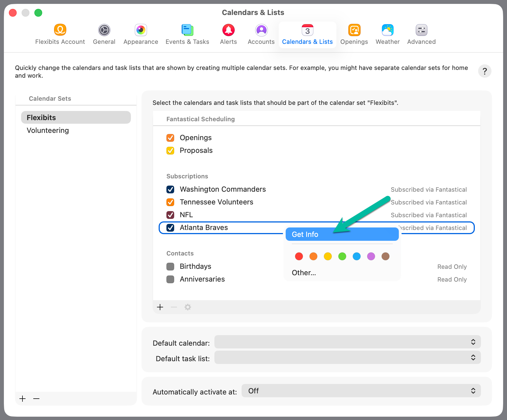The image size is (507, 420).
Task: Open the Automatically activate at dropdown
Action: (361, 391)
